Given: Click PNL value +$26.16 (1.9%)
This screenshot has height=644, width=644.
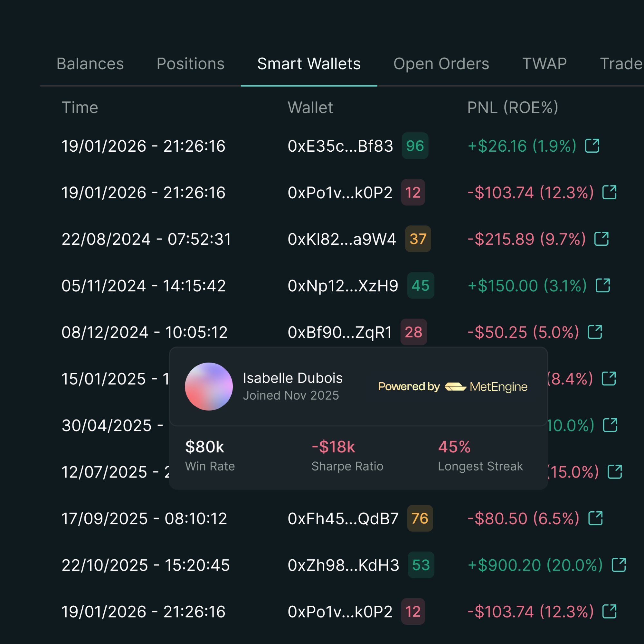Looking at the screenshot, I should 522,146.
